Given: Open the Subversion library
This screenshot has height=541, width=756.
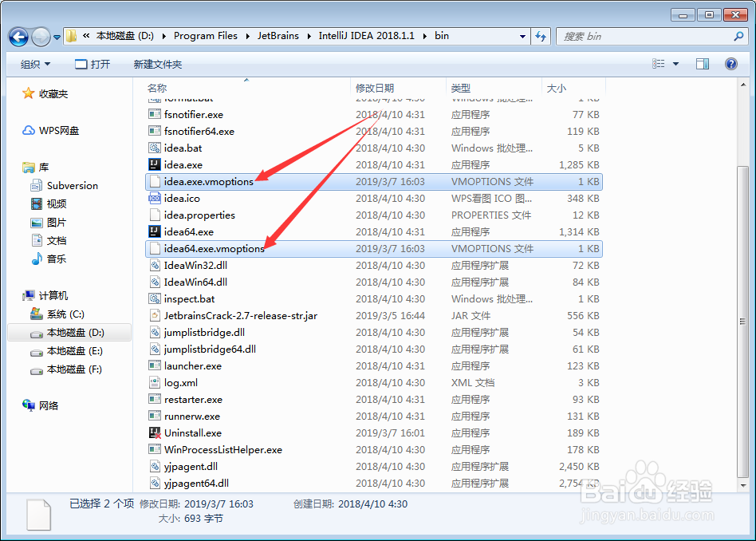Looking at the screenshot, I should pyautogui.click(x=64, y=185).
